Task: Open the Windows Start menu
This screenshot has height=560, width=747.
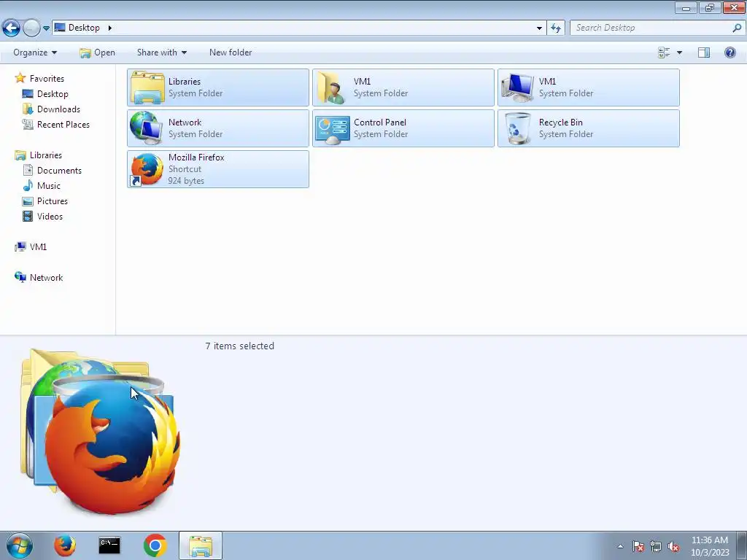Action: point(19,545)
